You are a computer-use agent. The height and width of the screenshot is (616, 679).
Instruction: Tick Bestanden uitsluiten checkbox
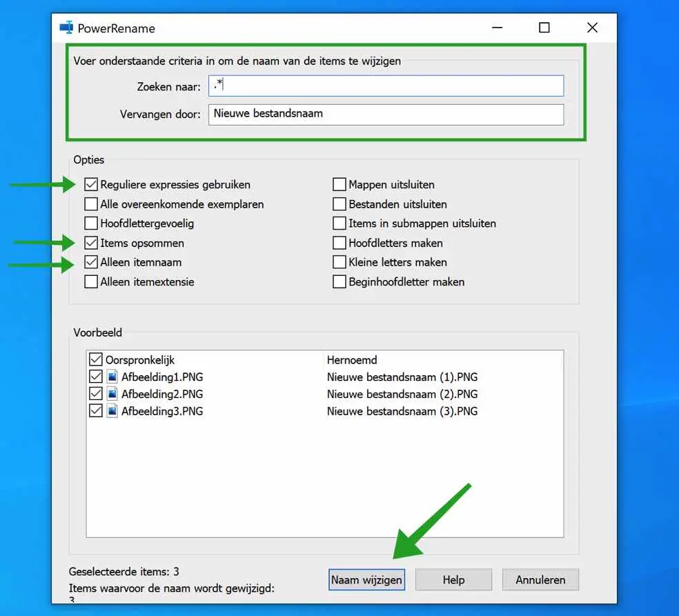coord(339,204)
